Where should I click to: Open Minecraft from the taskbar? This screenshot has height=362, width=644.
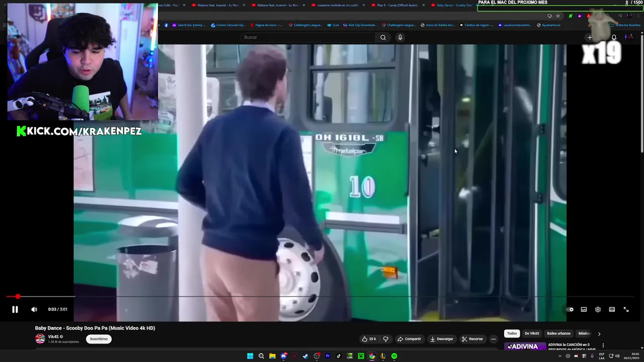pos(361,356)
